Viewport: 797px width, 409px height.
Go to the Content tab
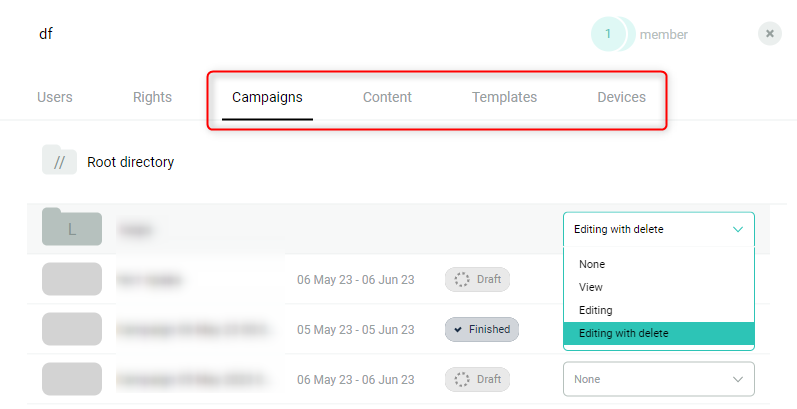(x=387, y=97)
